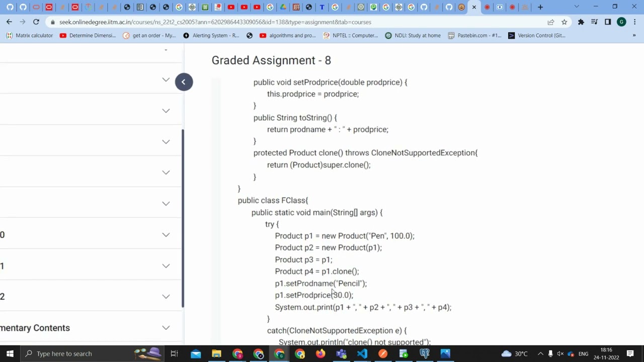This screenshot has height=362, width=644.
Task: Open the weather widget showing 30°C
Action: point(515,353)
